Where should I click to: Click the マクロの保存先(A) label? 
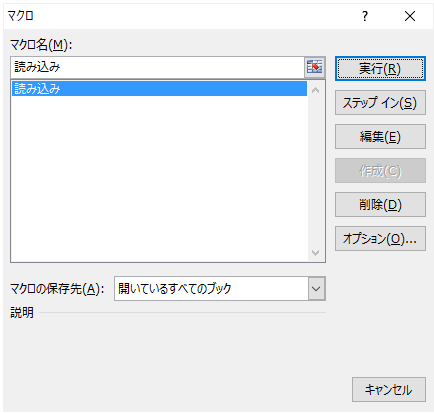(57, 289)
